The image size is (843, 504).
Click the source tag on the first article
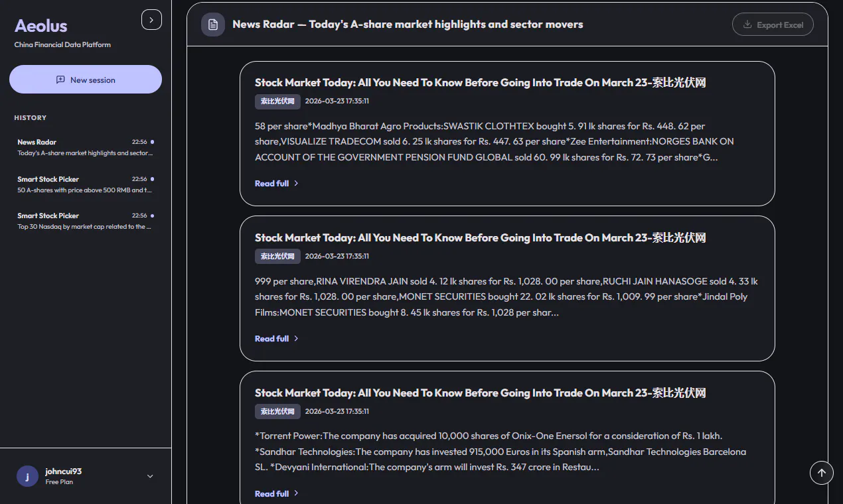[277, 101]
